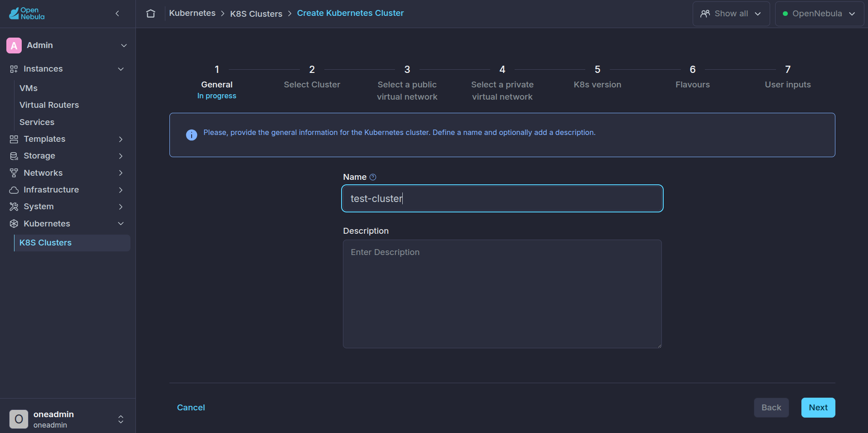Click the Kubernetes breadcrumb
This screenshot has height=433, width=868.
point(192,13)
